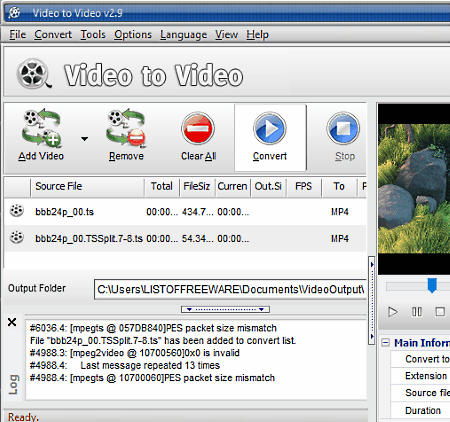
Task: Click the Stop conversion icon
Action: tap(343, 128)
